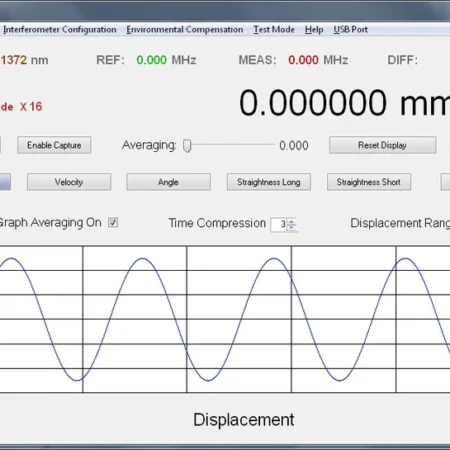Open the Environmental Compensation menu
450x450 pixels.
point(185,30)
